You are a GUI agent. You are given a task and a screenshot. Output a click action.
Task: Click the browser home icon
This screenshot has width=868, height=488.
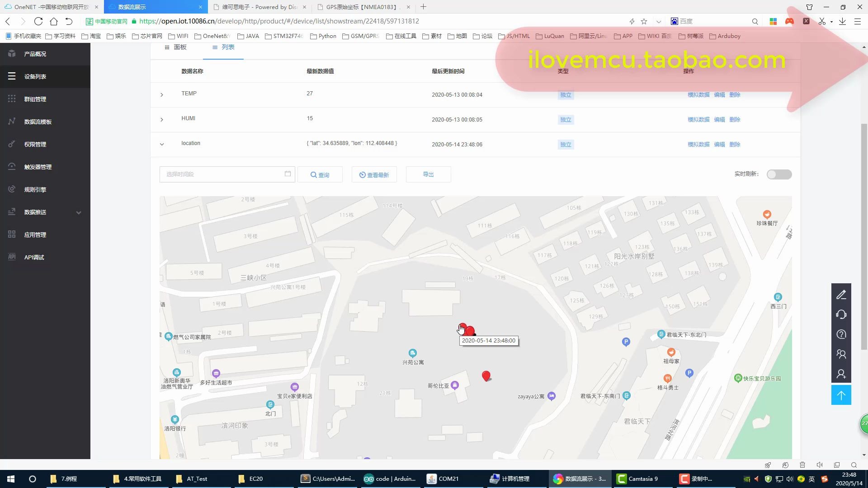click(x=54, y=21)
